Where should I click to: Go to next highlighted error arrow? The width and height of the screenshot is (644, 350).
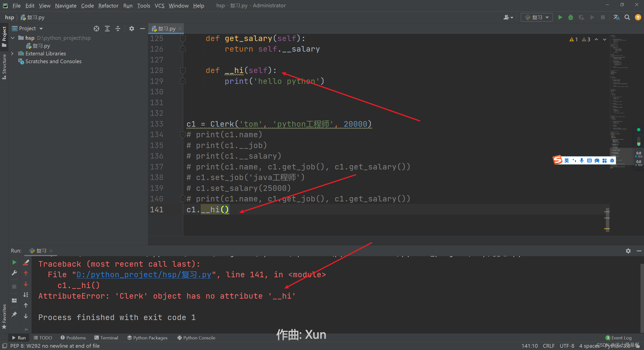605,40
